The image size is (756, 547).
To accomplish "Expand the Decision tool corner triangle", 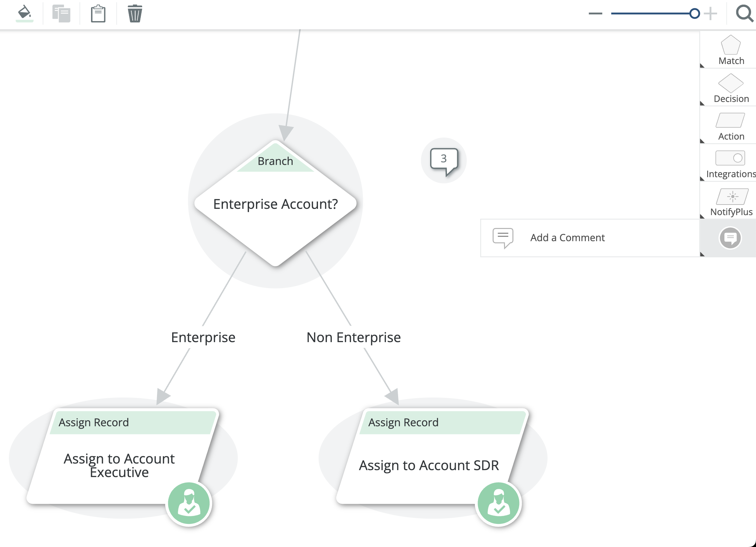I will point(702,103).
